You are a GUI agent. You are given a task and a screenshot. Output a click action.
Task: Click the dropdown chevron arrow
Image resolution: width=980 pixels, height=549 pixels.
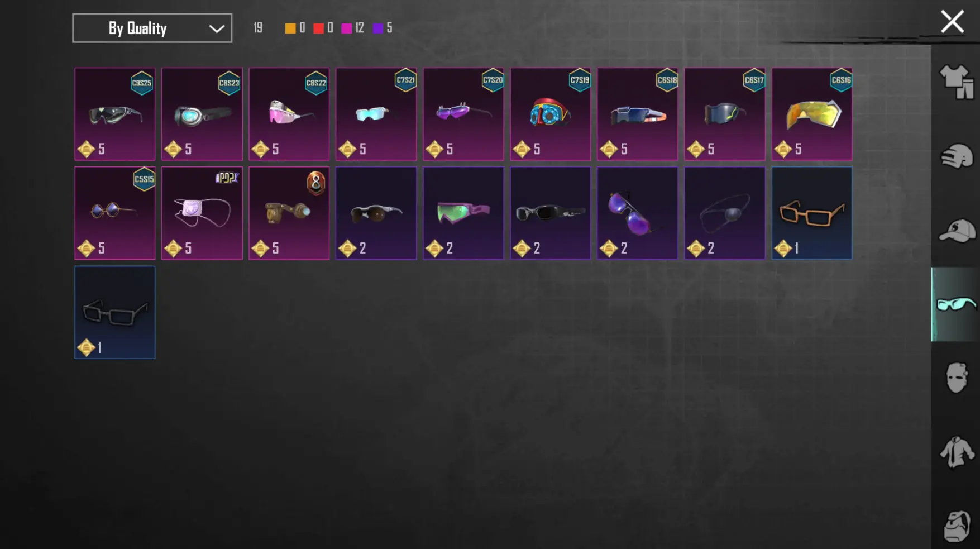click(217, 28)
